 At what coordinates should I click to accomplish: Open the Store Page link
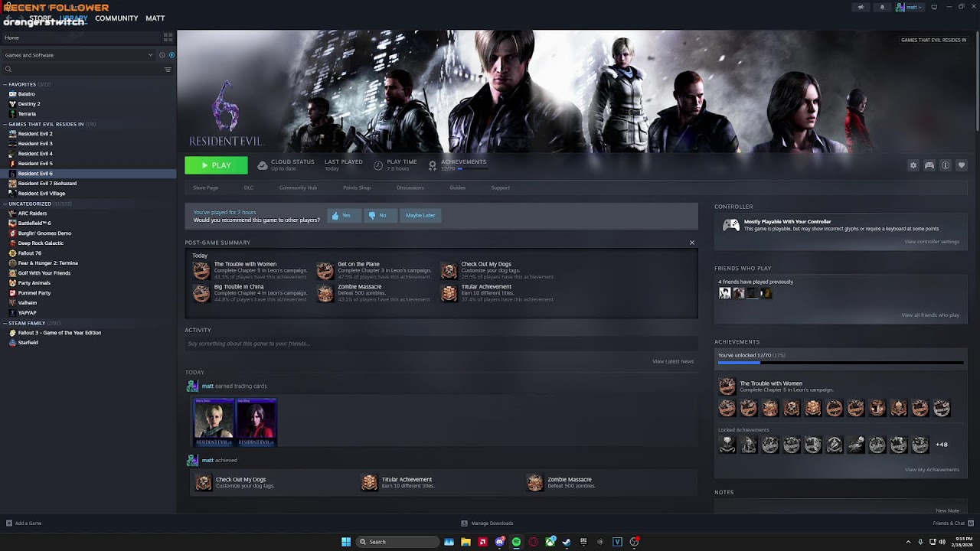click(206, 187)
